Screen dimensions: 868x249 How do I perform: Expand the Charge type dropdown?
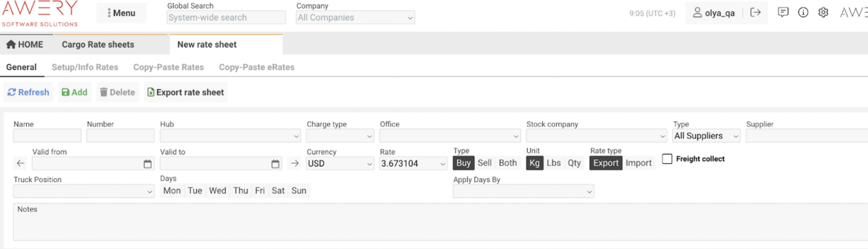(x=340, y=136)
